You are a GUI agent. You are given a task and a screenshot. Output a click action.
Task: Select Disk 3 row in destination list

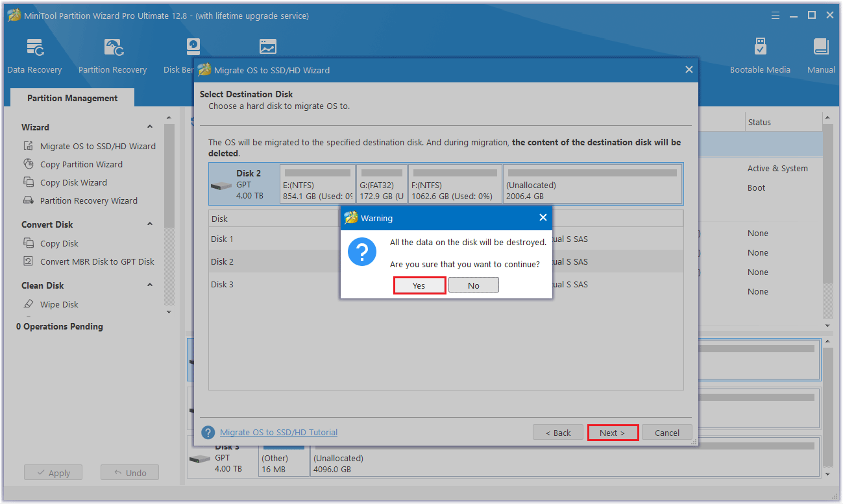pos(446,284)
